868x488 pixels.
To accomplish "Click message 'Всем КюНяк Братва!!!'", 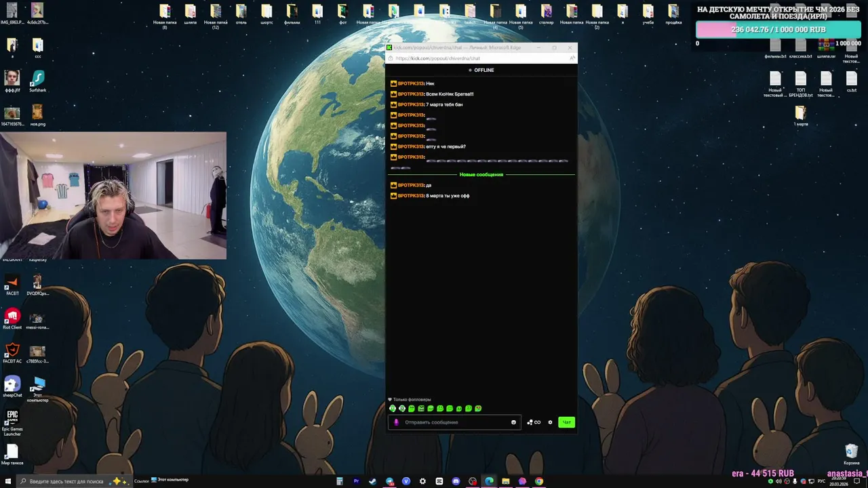I will 450,94.
